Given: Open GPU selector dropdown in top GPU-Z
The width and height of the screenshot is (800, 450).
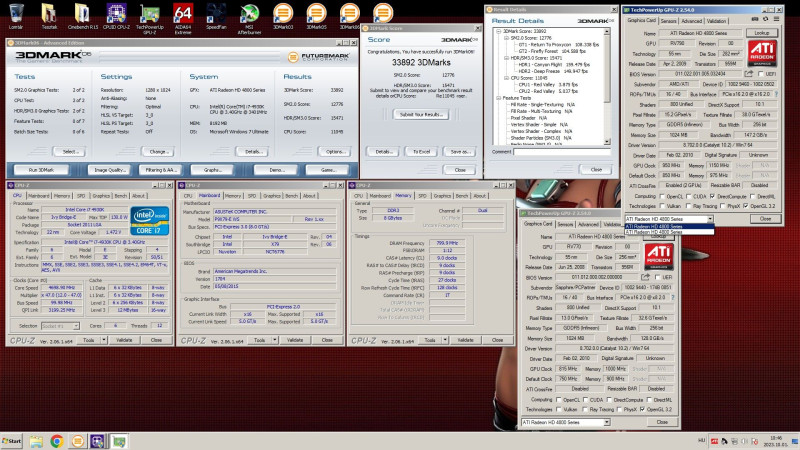Looking at the screenshot, I should 710,219.
